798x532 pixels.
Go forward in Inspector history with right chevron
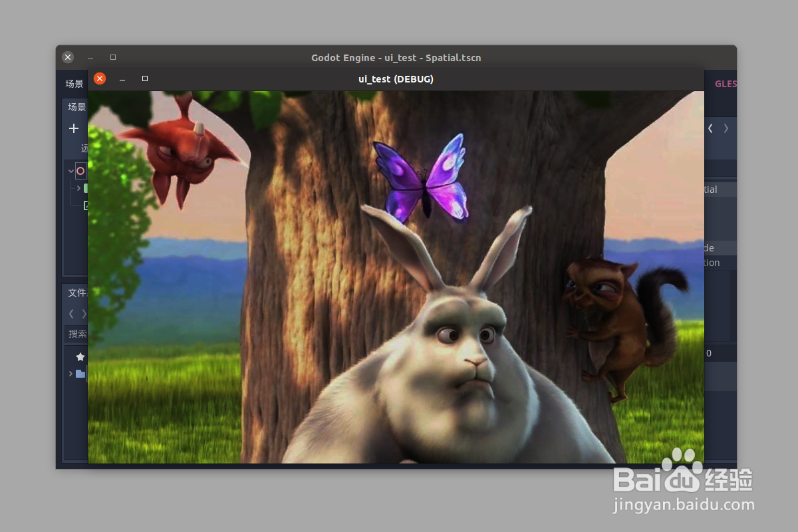[x=726, y=128]
